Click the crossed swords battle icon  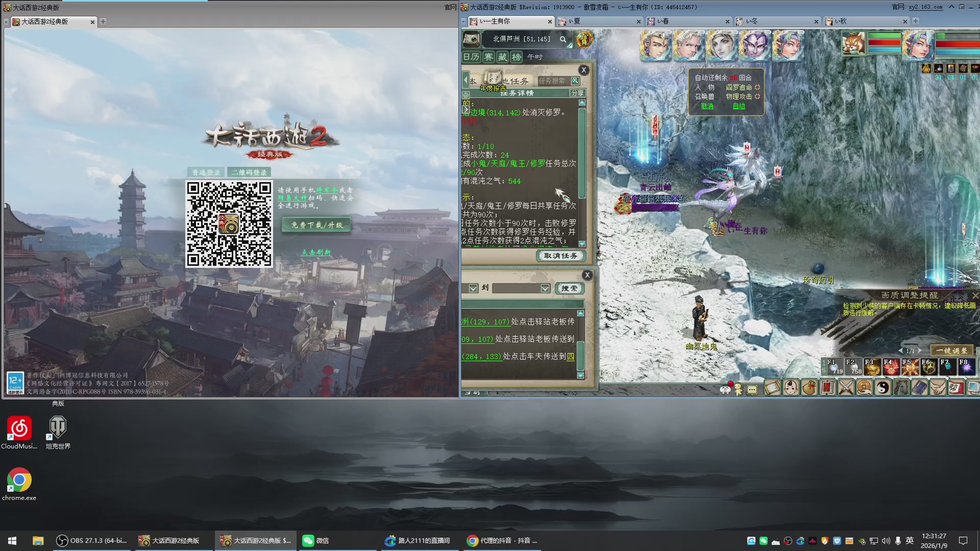[x=846, y=388]
